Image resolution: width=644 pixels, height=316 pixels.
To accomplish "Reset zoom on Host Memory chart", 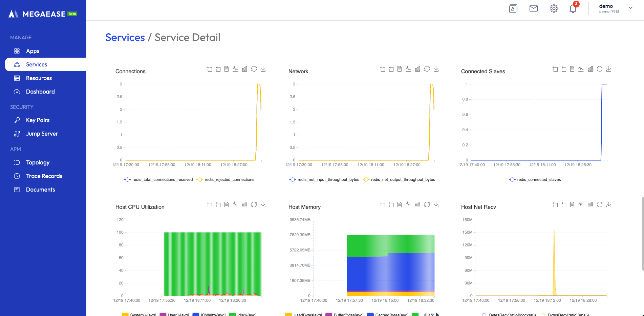I will click(x=391, y=204).
